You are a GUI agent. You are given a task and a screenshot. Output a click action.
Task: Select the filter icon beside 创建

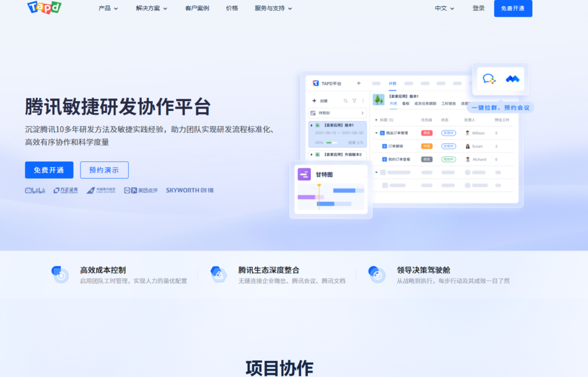(x=354, y=101)
